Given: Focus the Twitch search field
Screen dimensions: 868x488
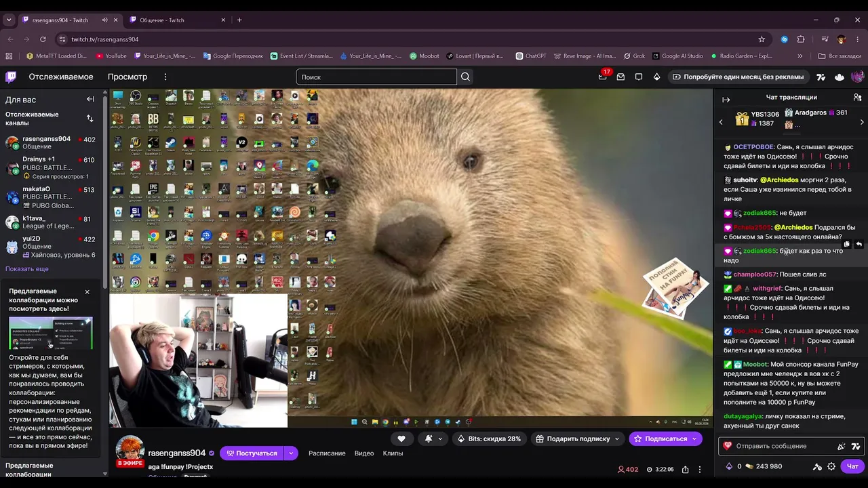Looking at the screenshot, I should click(x=376, y=77).
